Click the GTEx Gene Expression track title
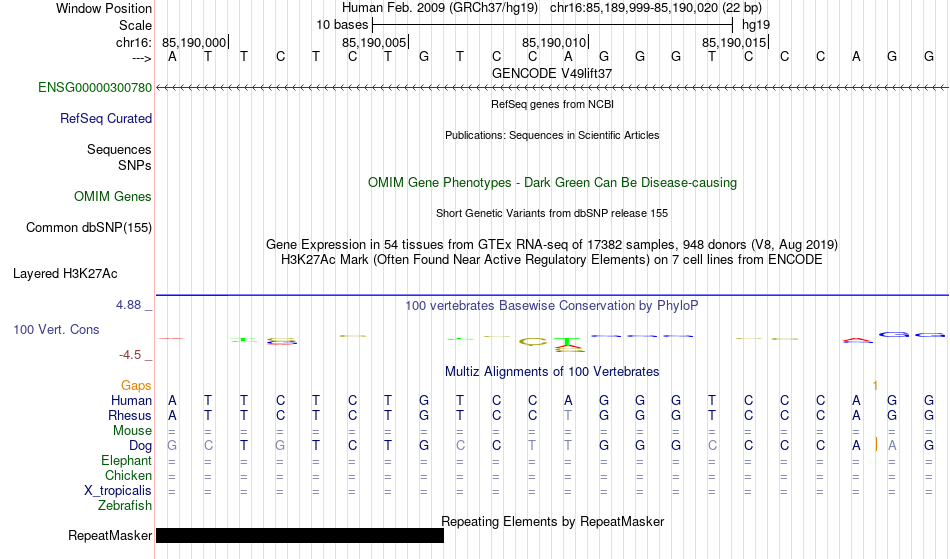The image size is (950, 559). 552,245
